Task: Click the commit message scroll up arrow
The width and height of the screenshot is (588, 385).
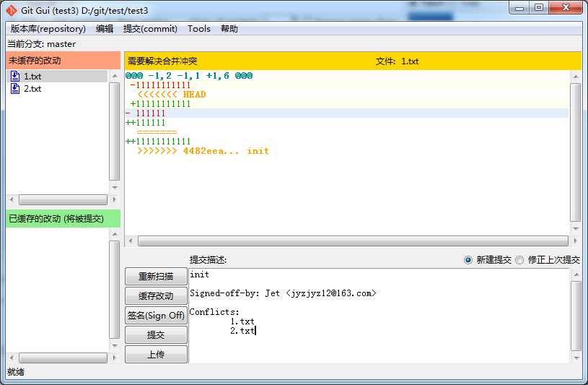Action: 576,274
